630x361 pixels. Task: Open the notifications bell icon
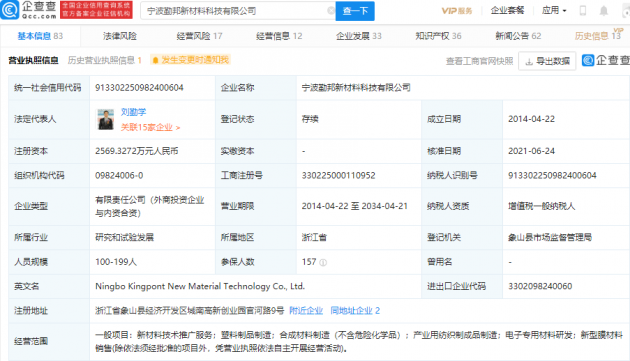603,11
